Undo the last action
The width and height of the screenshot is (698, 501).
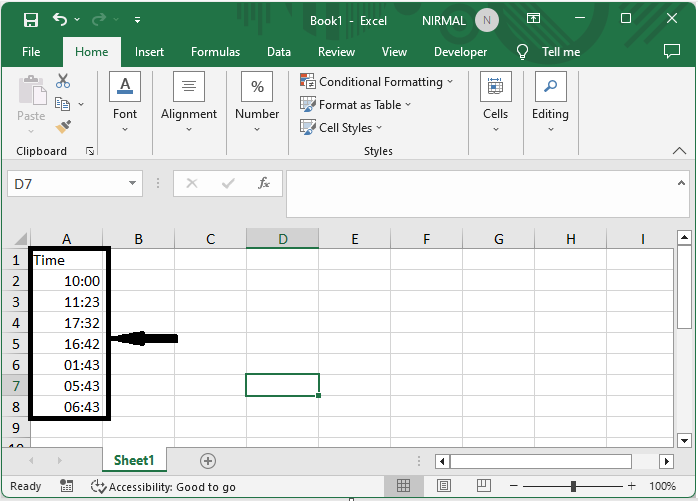click(60, 19)
